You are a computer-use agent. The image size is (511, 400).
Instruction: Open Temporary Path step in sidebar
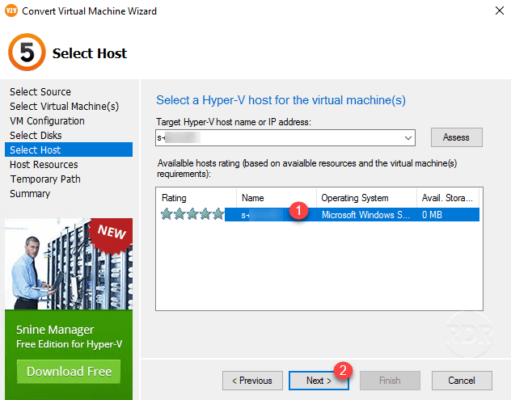[x=45, y=179]
